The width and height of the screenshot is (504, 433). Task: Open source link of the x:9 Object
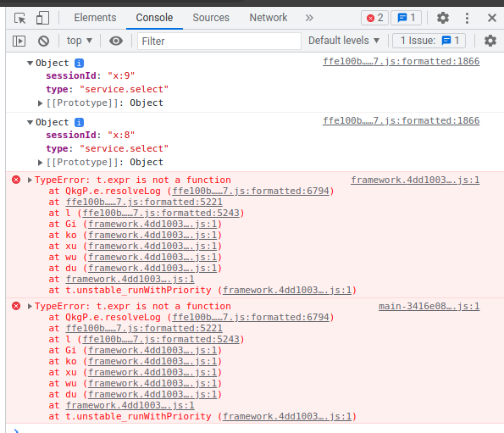[402, 61]
